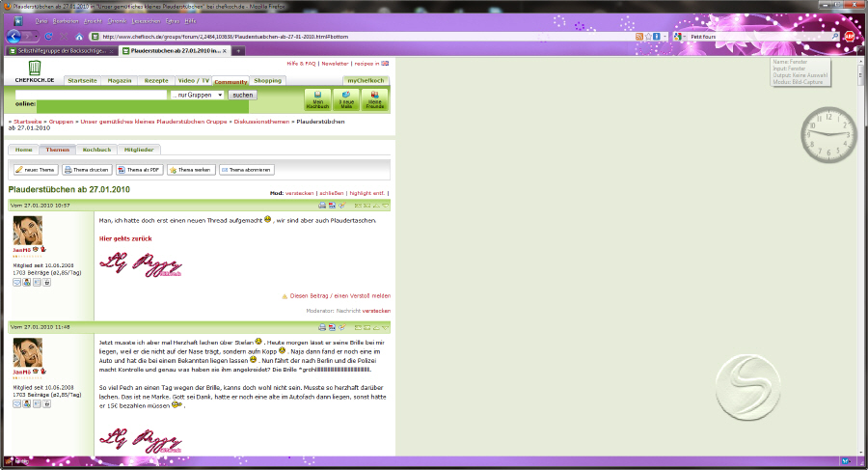Click the Chefkoch search input field
This screenshot has width=868, height=470.
91,95
